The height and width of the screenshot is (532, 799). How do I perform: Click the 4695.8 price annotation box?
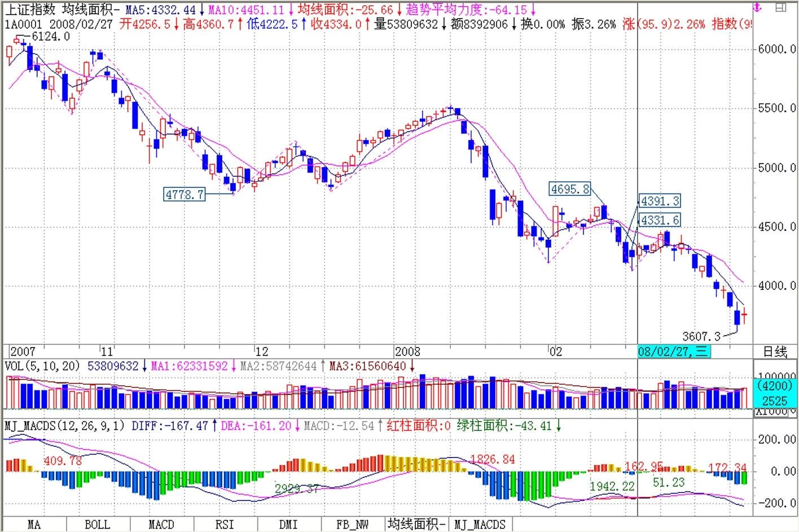coord(569,189)
